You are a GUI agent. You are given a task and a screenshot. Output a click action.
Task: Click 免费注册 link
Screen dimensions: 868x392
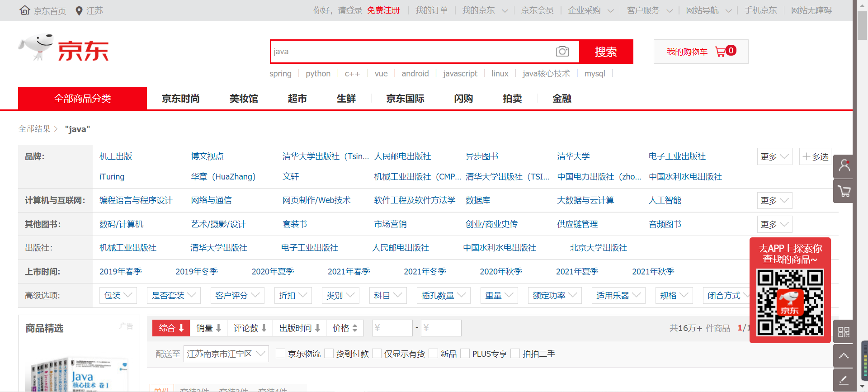coord(383,10)
